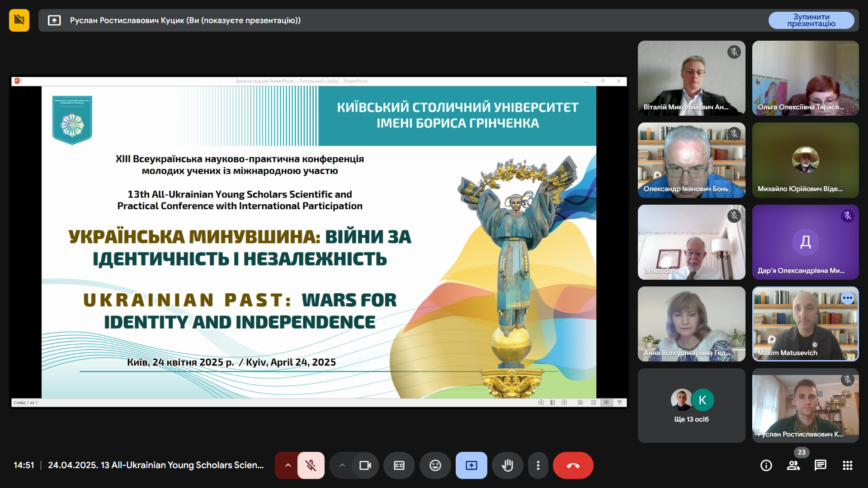868x488 pixels.
Task: Open Ще 13 осіб participants tile
Action: coord(691,405)
